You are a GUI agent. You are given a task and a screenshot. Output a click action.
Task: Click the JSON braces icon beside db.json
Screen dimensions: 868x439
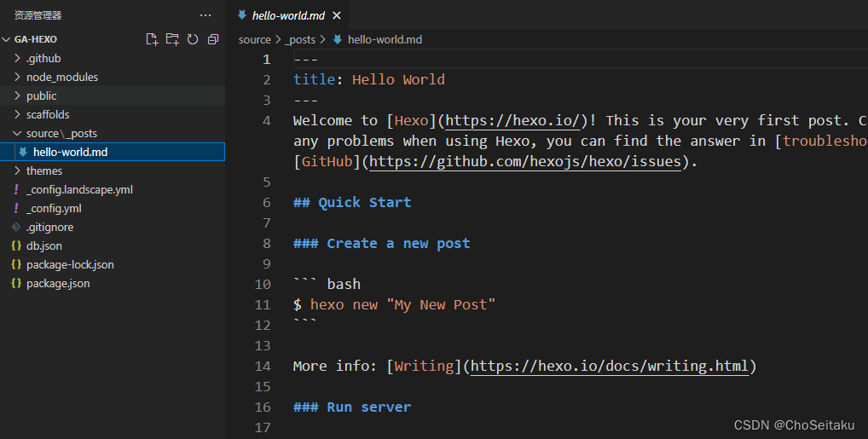(x=16, y=245)
